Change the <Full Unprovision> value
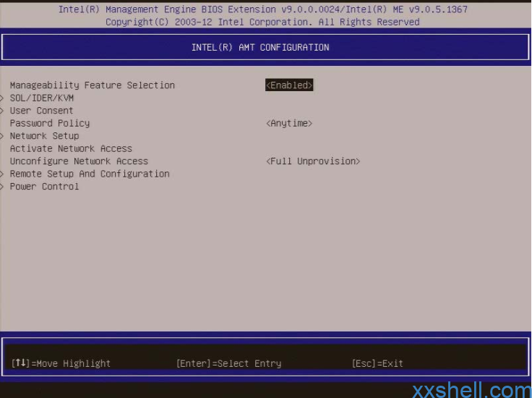532x398 pixels. click(x=313, y=161)
